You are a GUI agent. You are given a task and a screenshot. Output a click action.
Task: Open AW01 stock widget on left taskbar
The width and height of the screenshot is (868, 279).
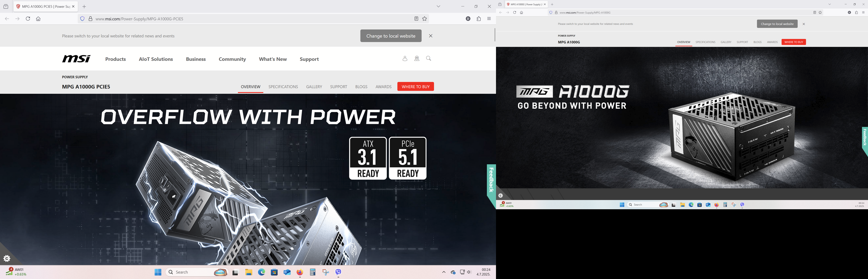16,272
